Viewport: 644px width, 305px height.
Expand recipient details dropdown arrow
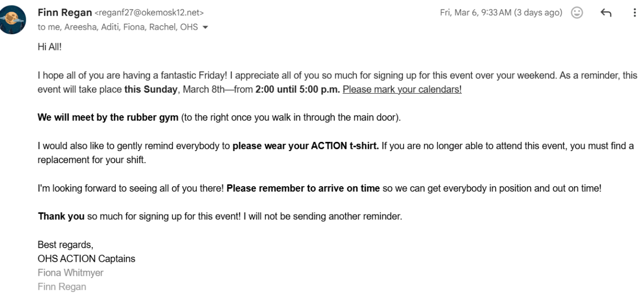[205, 28]
